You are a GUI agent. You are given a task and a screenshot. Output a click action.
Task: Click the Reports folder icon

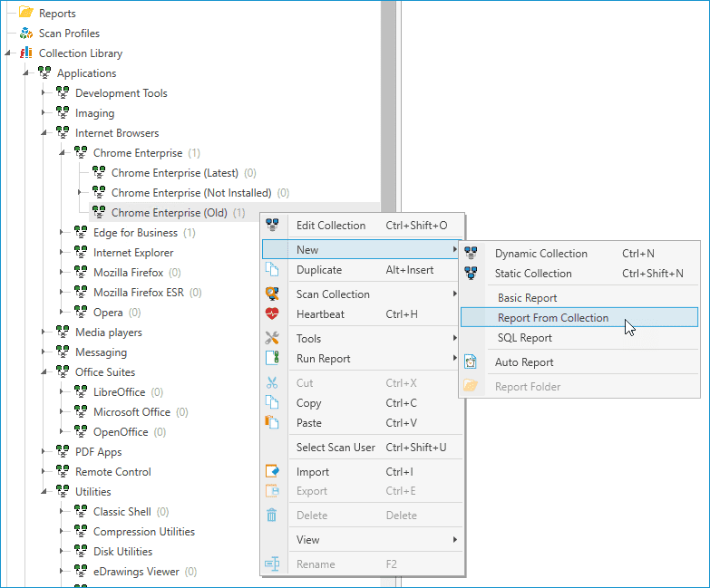point(26,12)
